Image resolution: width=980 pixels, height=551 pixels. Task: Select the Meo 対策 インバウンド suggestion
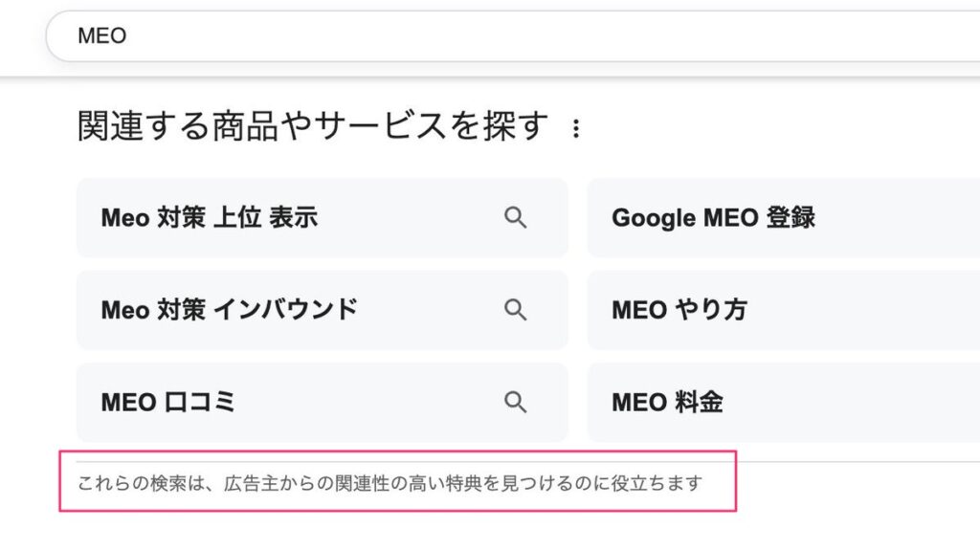[x=229, y=309]
